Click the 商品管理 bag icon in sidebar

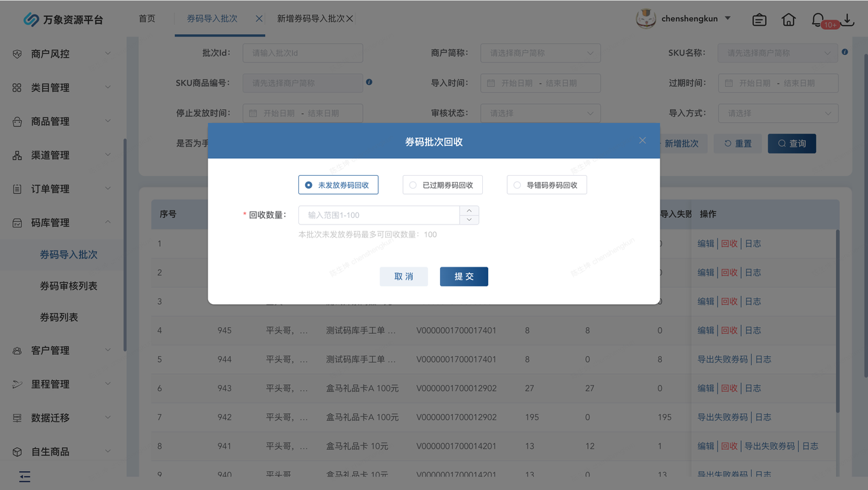(18, 121)
